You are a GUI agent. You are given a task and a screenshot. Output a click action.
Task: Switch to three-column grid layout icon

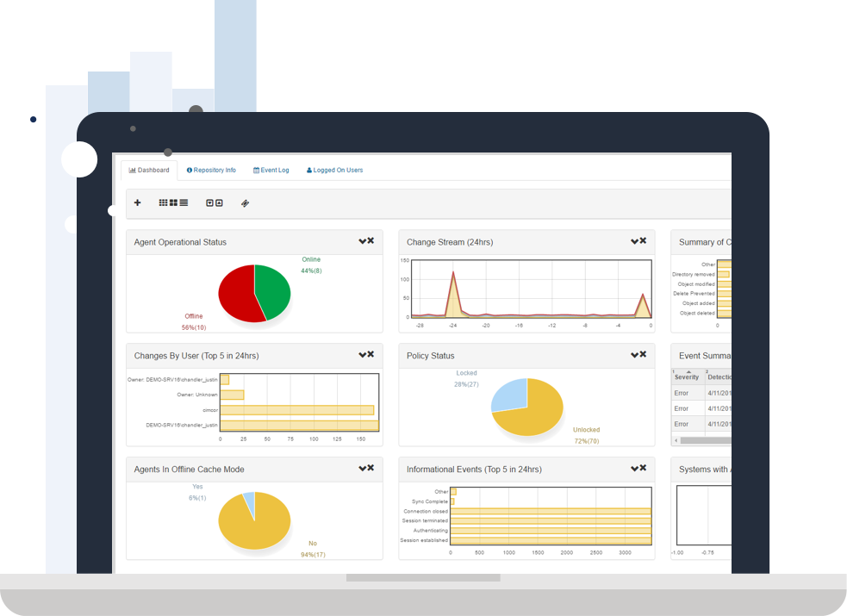(x=163, y=203)
